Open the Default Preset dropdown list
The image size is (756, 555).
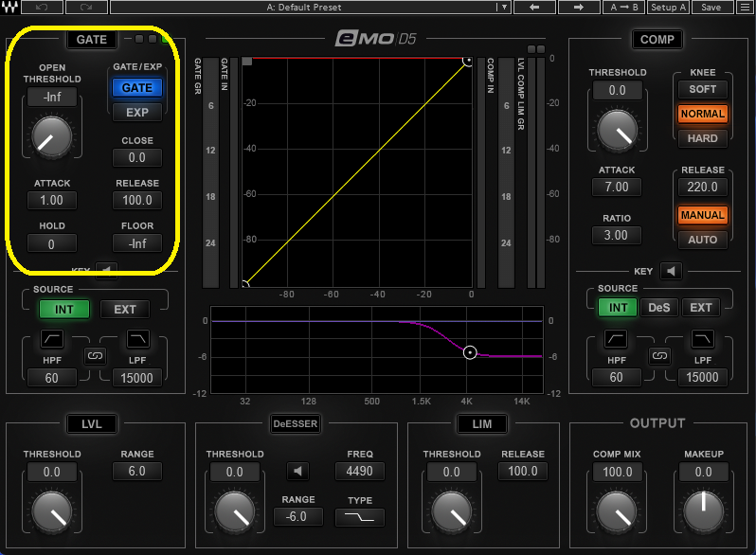point(504,8)
